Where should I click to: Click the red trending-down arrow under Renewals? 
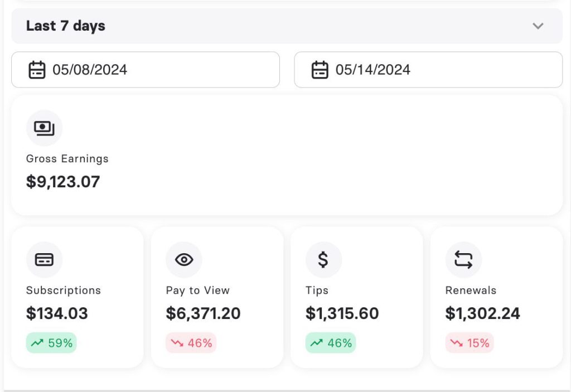[x=457, y=343]
